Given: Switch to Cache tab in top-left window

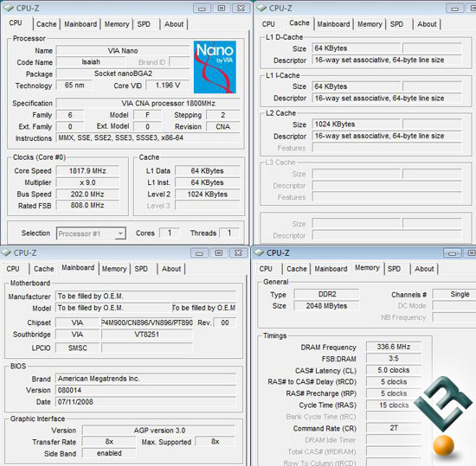Looking at the screenshot, I should (47, 24).
